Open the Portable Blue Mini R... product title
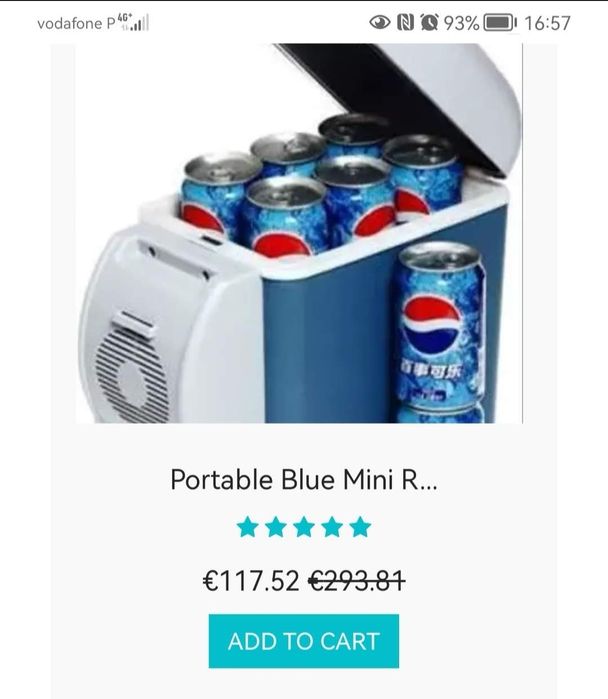The width and height of the screenshot is (608, 699). point(304,480)
